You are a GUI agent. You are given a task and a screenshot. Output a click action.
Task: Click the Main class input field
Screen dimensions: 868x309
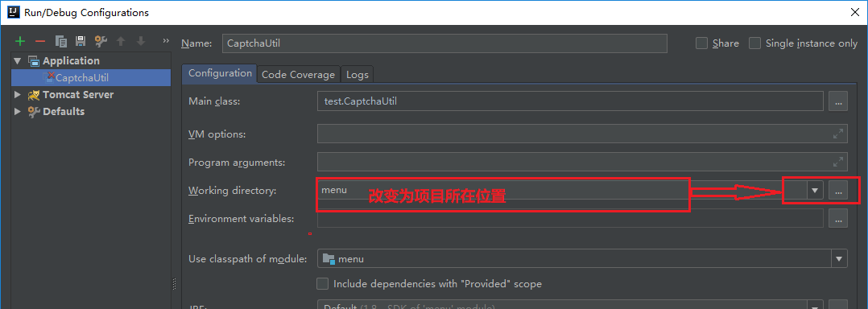click(570, 101)
